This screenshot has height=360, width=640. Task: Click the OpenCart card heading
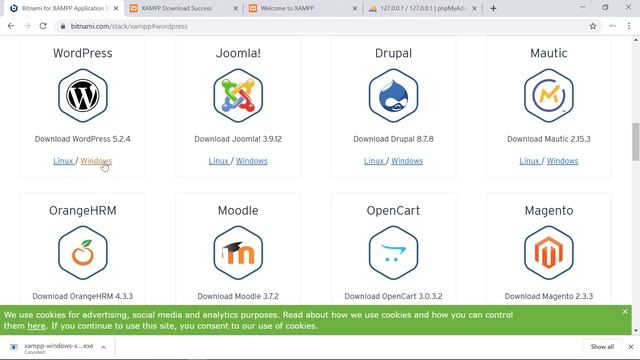click(x=393, y=210)
